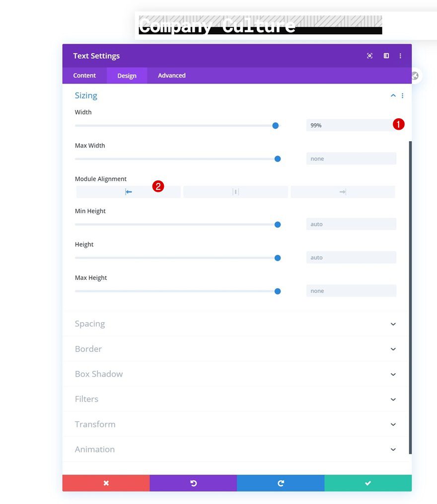Undo the last change with the purple arrow
This screenshot has height=504, width=437.
tap(193, 483)
